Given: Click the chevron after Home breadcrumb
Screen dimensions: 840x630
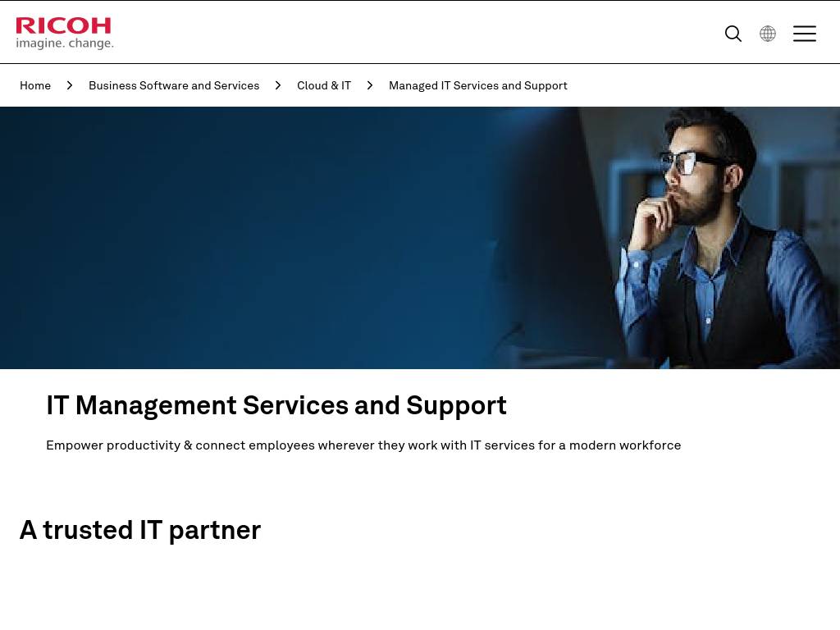Looking at the screenshot, I should [x=70, y=85].
